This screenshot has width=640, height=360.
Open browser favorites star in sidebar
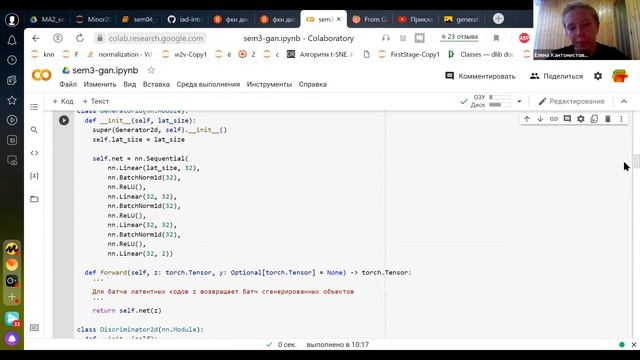12,100
